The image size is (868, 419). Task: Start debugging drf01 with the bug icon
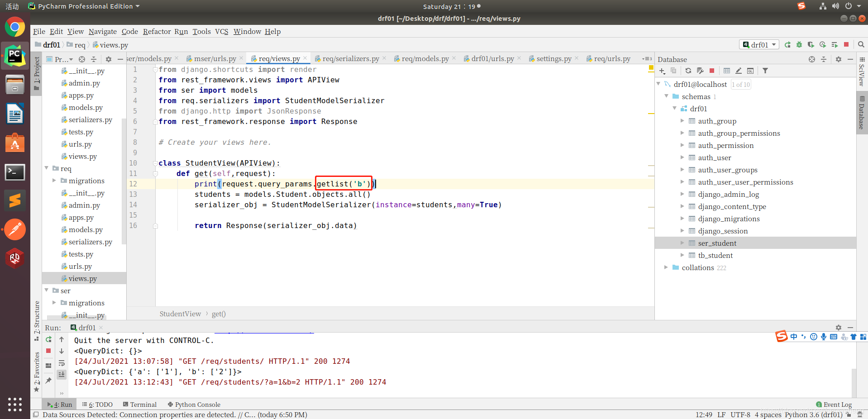point(799,44)
